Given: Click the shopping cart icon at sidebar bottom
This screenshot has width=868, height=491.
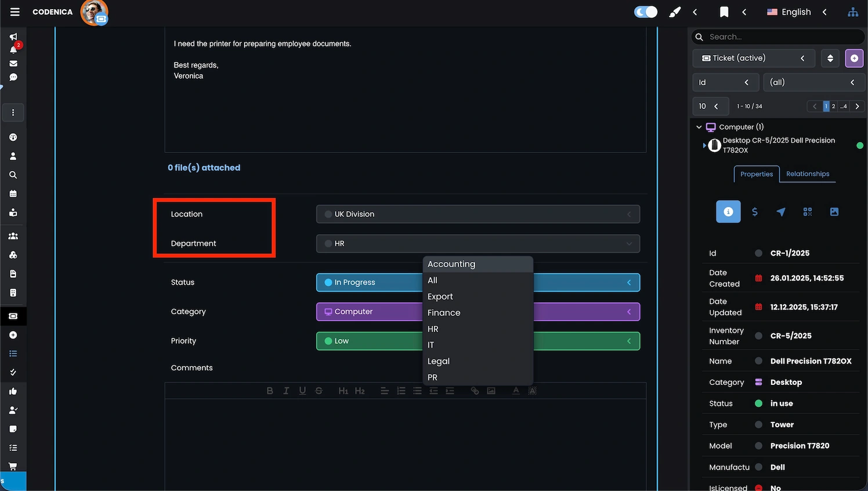Looking at the screenshot, I should pos(13,466).
